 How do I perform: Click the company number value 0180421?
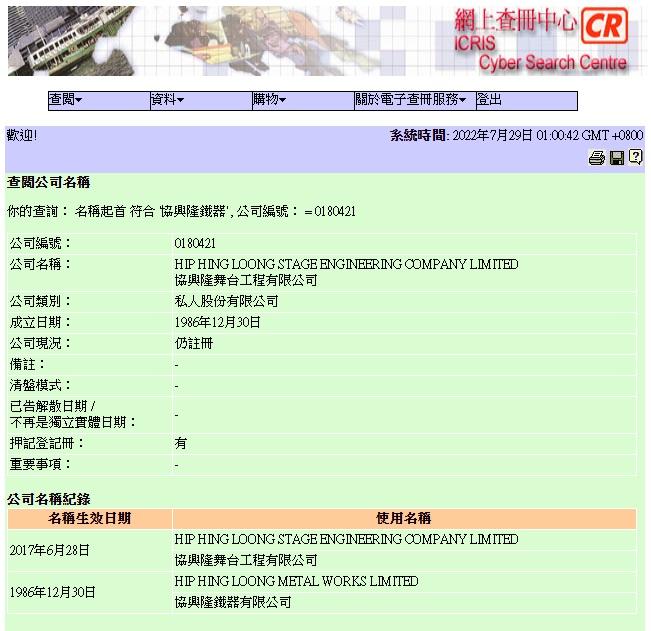pos(195,243)
